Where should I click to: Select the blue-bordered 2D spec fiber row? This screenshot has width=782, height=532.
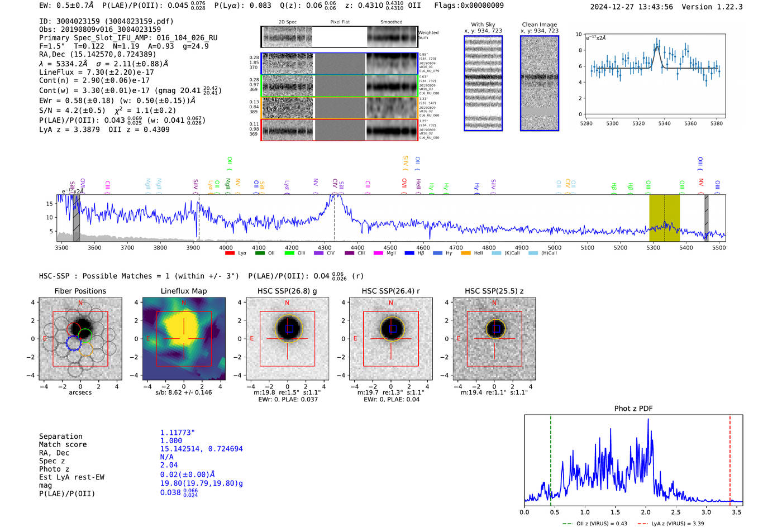pos(339,64)
